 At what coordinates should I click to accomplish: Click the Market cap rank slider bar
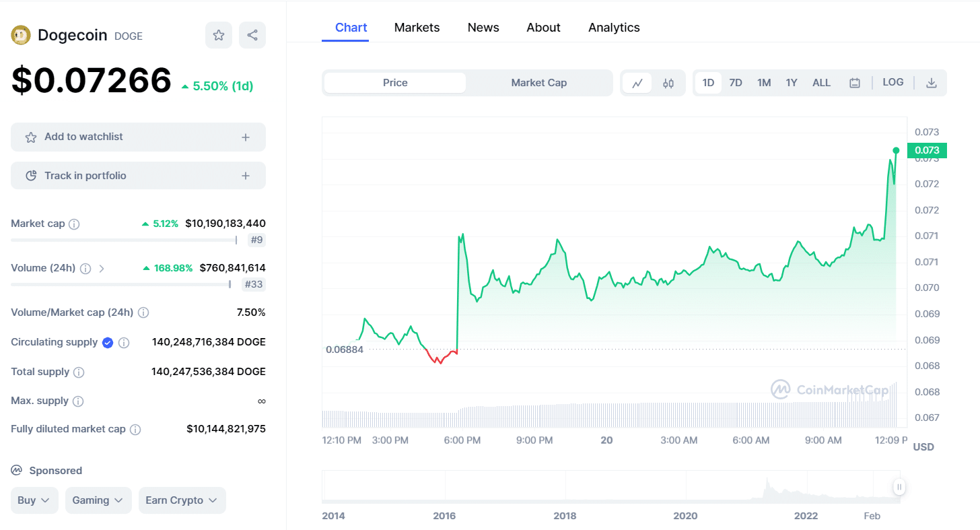pyautogui.click(x=125, y=240)
